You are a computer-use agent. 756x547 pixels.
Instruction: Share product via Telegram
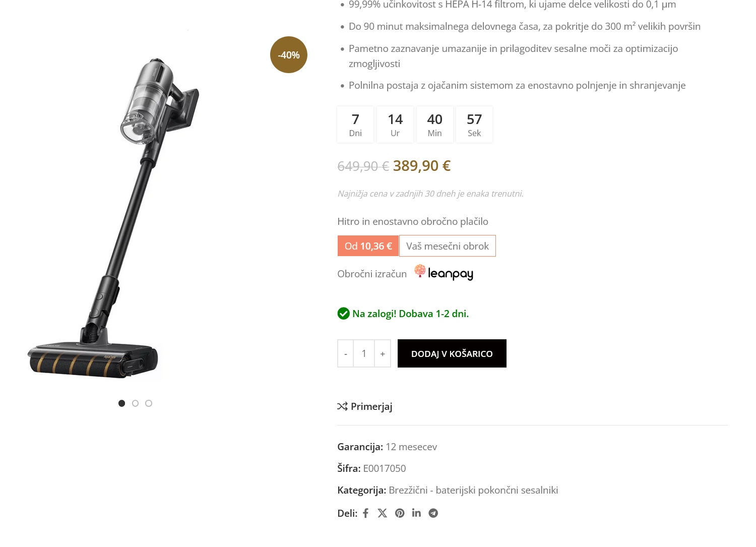click(433, 513)
